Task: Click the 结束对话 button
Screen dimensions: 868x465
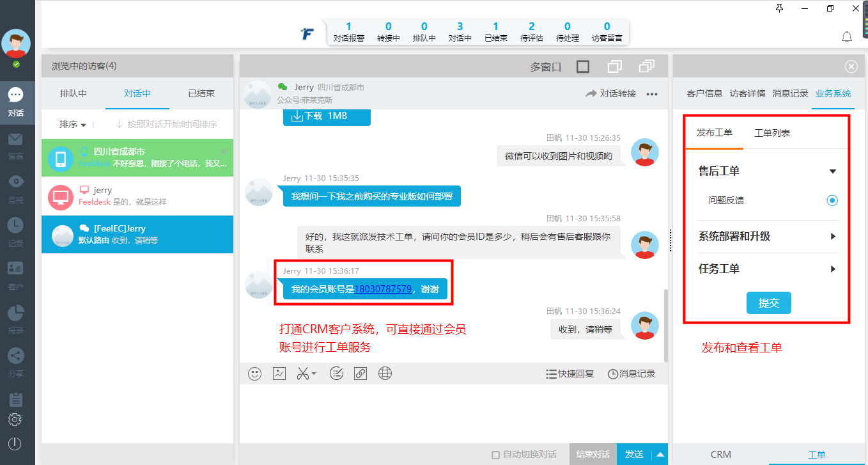Action: (593, 454)
